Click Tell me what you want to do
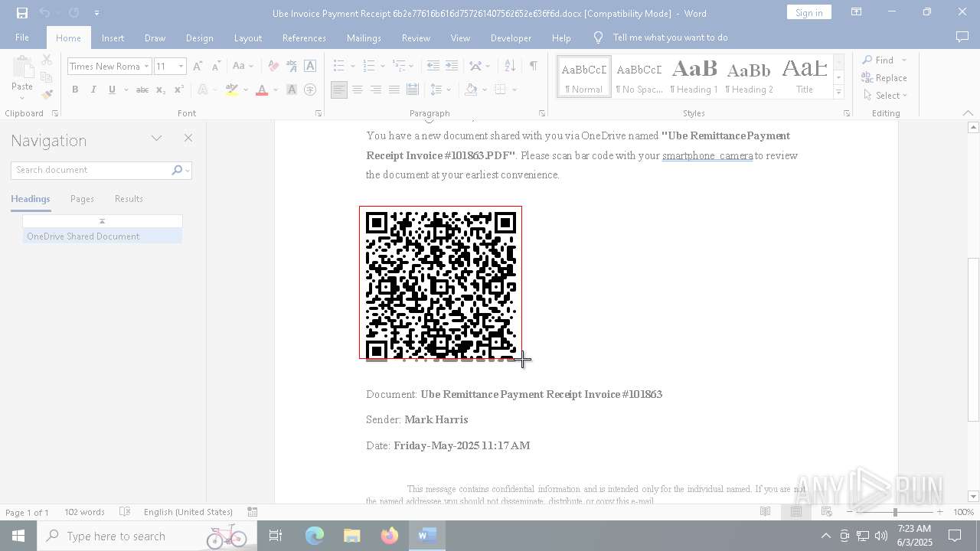The width and height of the screenshot is (980, 551). [670, 37]
